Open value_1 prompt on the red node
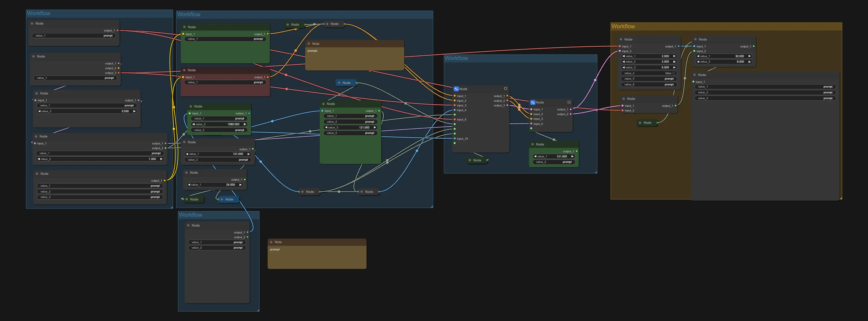This screenshot has height=321, width=868. (225, 82)
